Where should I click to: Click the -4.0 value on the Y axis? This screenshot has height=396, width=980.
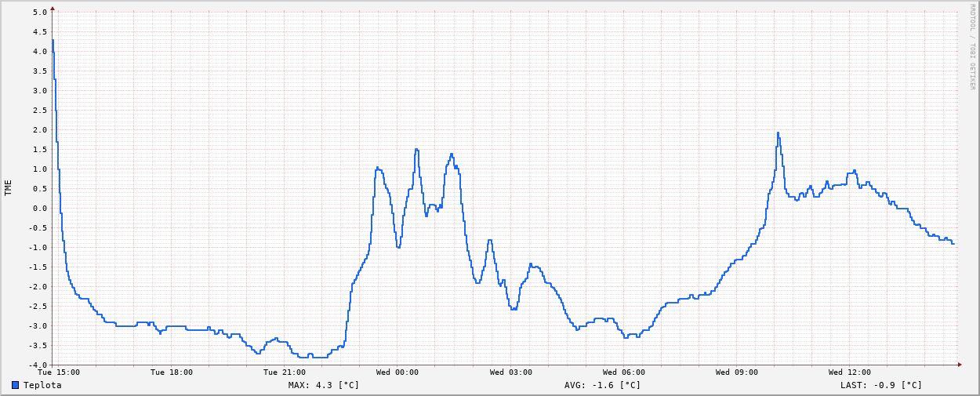pos(38,365)
